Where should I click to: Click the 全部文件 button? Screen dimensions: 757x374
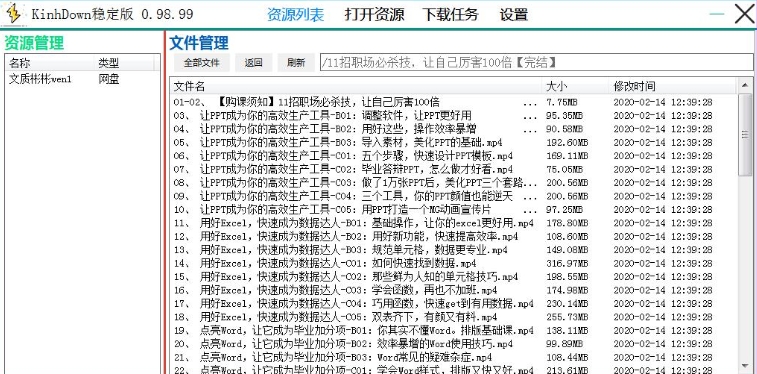pos(201,62)
